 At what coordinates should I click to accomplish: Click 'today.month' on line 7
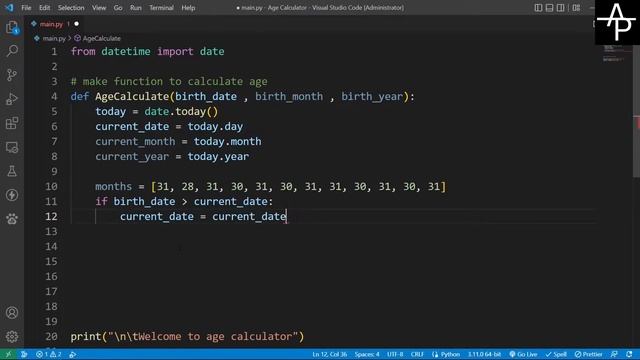pos(227,142)
